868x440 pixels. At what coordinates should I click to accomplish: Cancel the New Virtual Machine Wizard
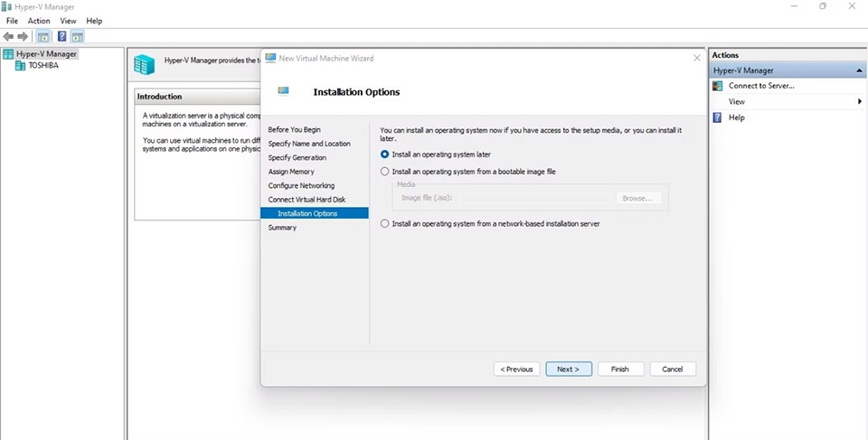point(673,370)
